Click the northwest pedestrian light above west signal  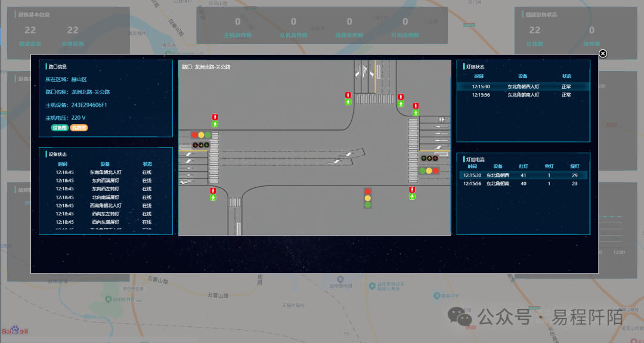[215, 120]
